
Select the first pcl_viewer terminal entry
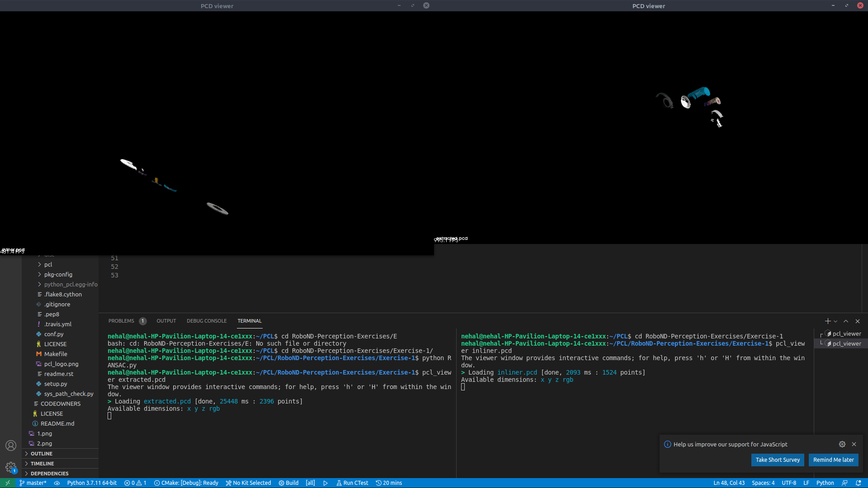coord(846,334)
